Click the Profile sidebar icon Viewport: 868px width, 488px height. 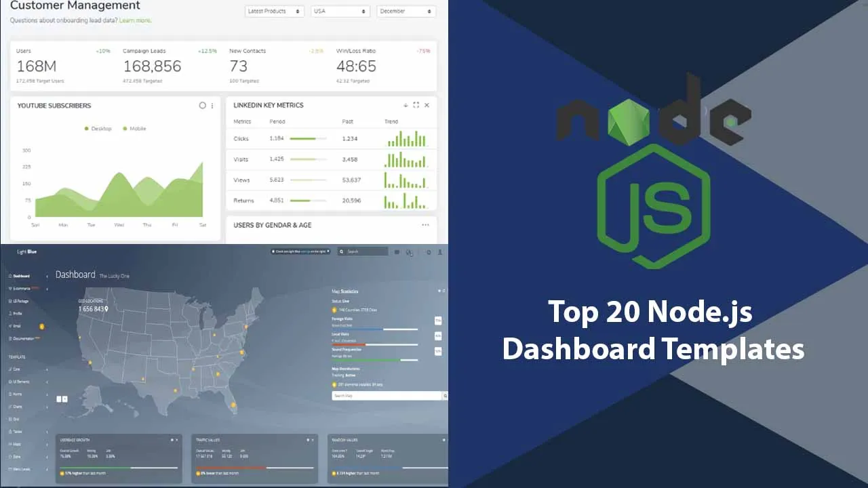click(x=10, y=313)
